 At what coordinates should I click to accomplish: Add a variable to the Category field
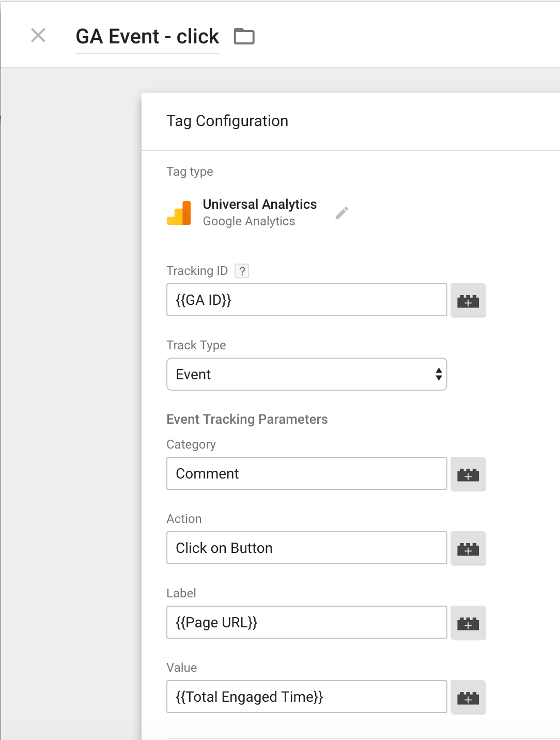468,474
